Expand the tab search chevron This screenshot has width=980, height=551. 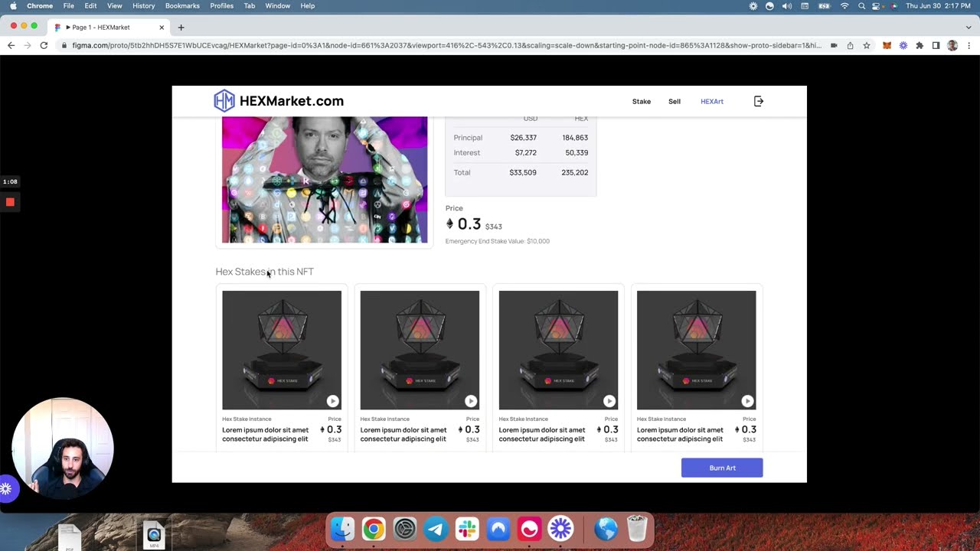969,28
